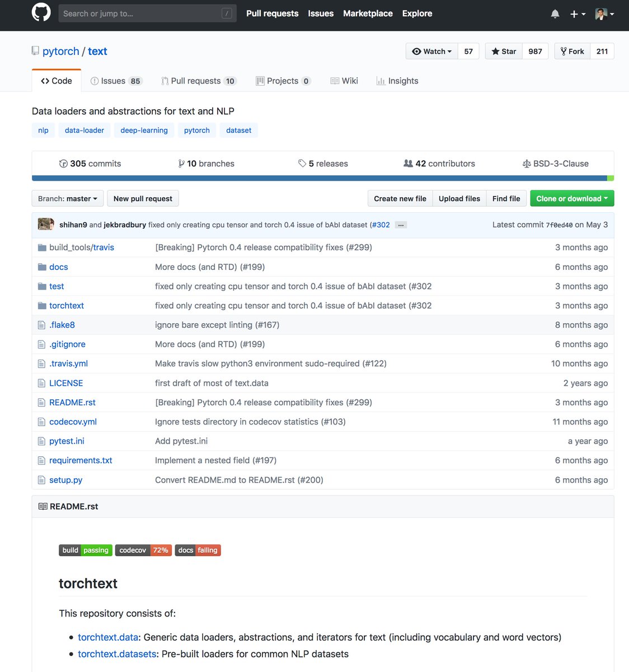
Task: Switch to the Projects tab
Action: 283,81
